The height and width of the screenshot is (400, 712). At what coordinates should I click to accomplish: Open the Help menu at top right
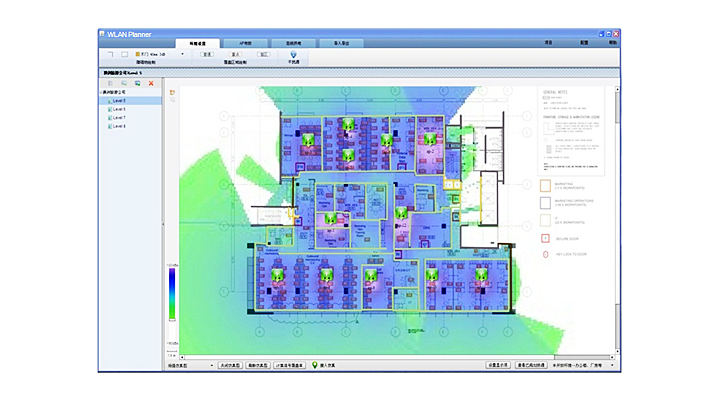[612, 43]
